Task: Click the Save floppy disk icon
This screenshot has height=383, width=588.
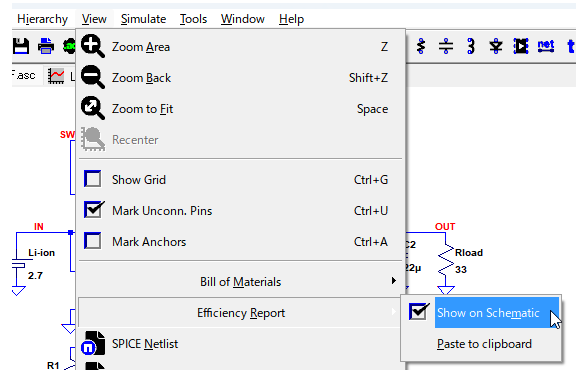Action: [x=21, y=47]
